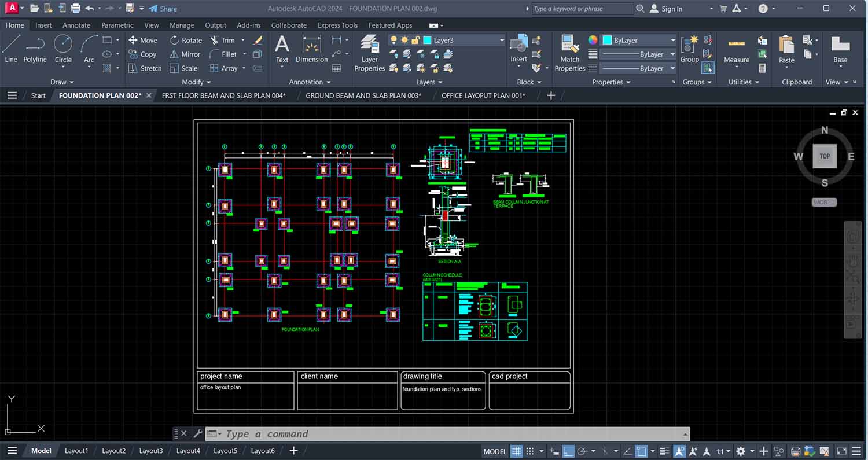This screenshot has width=868, height=460.
Task: Open the ByLayer color dropdown
Action: (x=672, y=41)
